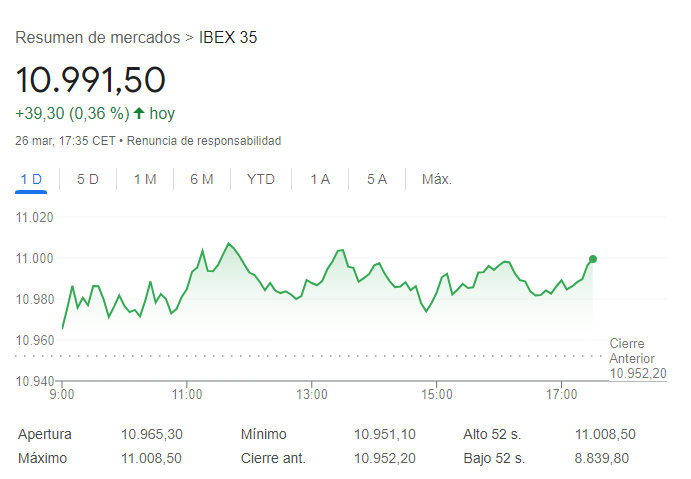Viewport: 691px width, 479px height.
Task: Switch to the 5 D range tab
Action: pyautogui.click(x=88, y=179)
